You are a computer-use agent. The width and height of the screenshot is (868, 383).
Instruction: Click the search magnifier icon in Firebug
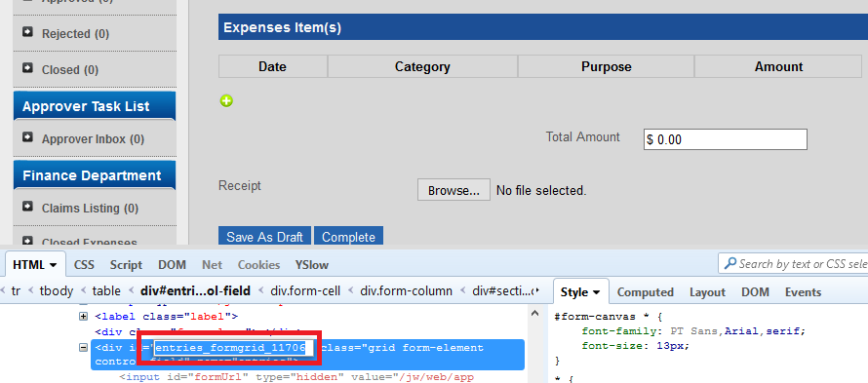click(730, 263)
